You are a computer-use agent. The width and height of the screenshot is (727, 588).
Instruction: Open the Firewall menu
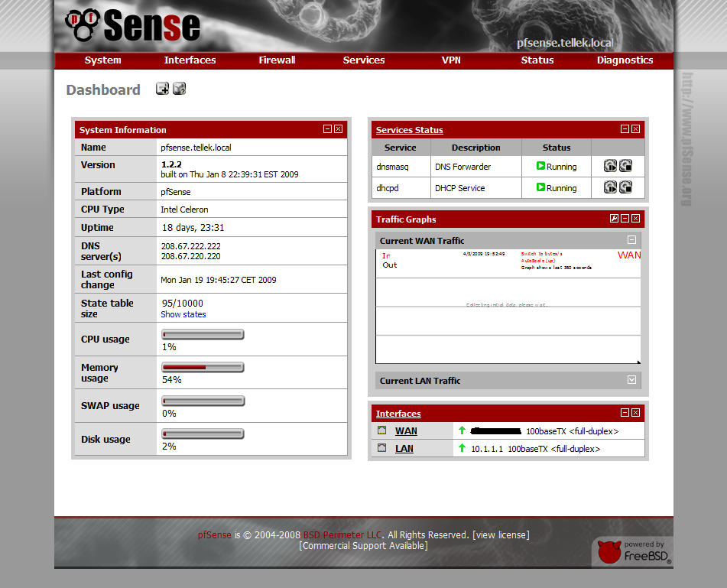[277, 60]
